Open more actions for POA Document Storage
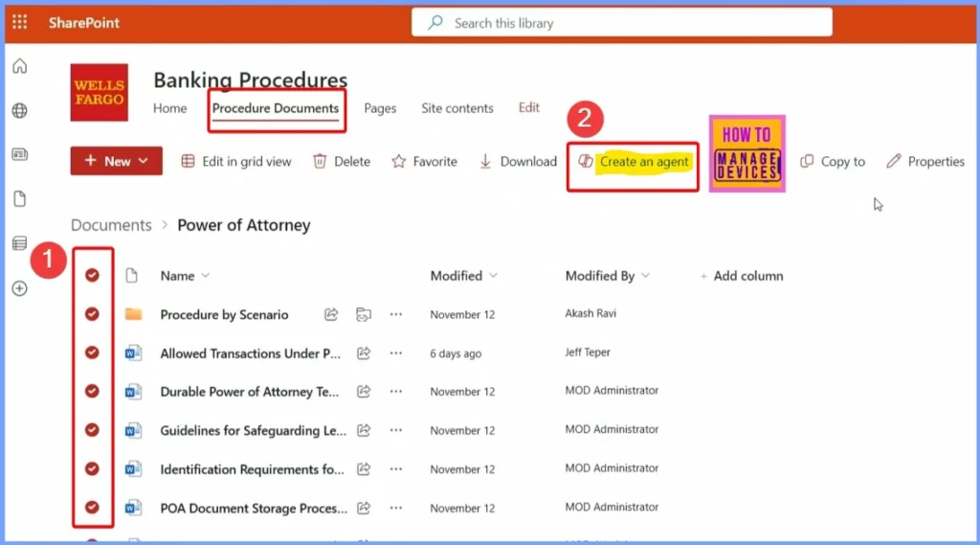The width and height of the screenshot is (980, 545). tap(395, 508)
